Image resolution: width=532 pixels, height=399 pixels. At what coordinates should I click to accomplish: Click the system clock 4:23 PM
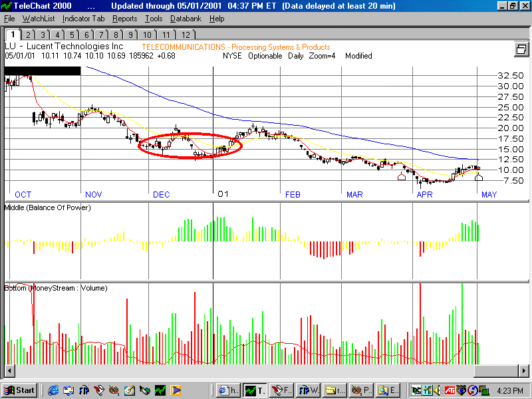coord(510,390)
